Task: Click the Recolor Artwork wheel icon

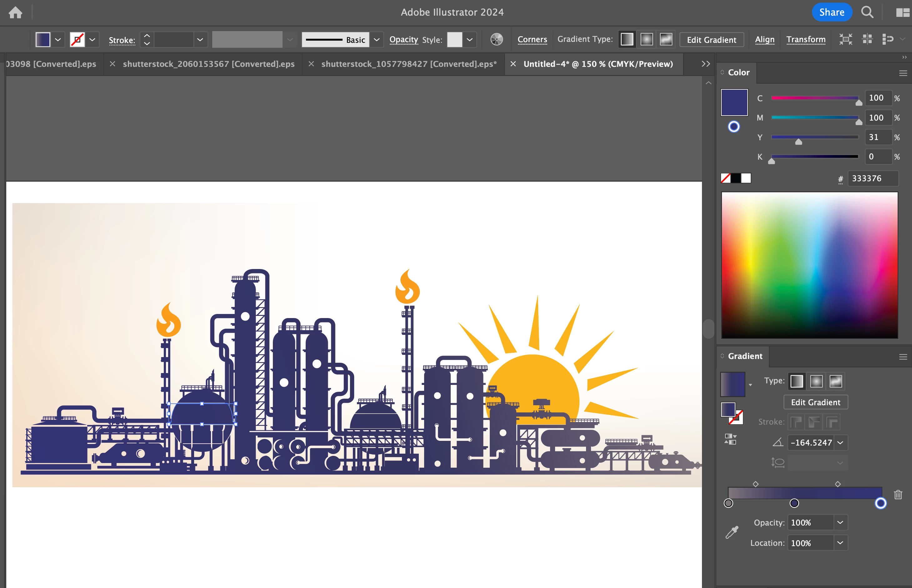Action: coord(496,39)
